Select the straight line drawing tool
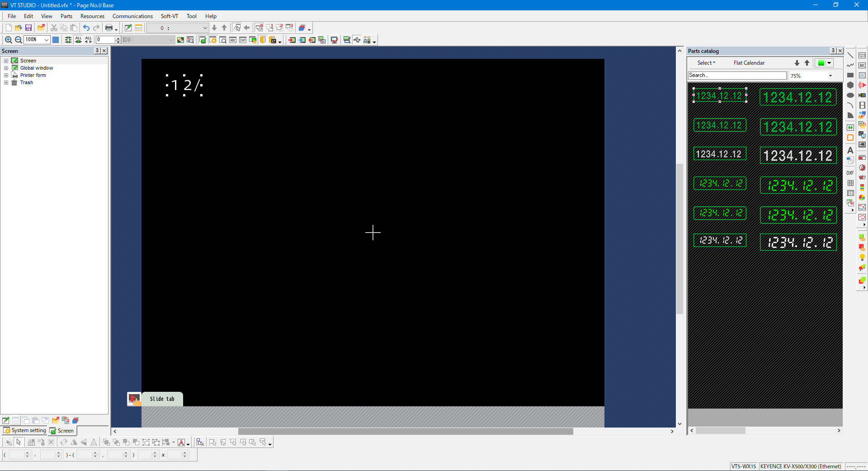 tap(850, 55)
